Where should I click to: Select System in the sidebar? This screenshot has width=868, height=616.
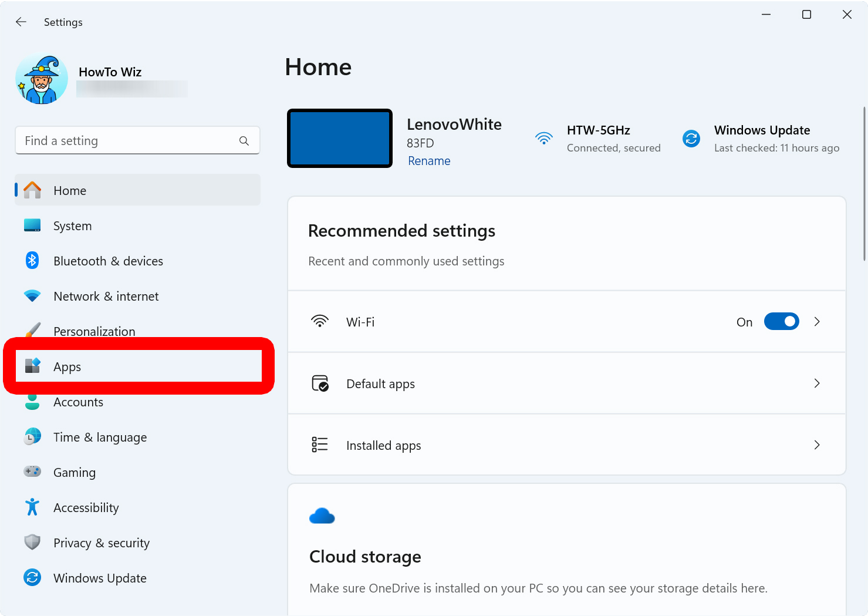coord(72,226)
